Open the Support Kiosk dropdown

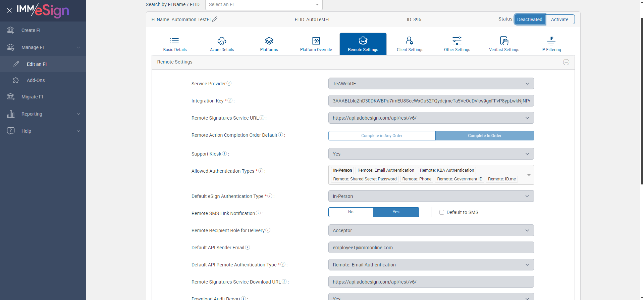(431, 154)
